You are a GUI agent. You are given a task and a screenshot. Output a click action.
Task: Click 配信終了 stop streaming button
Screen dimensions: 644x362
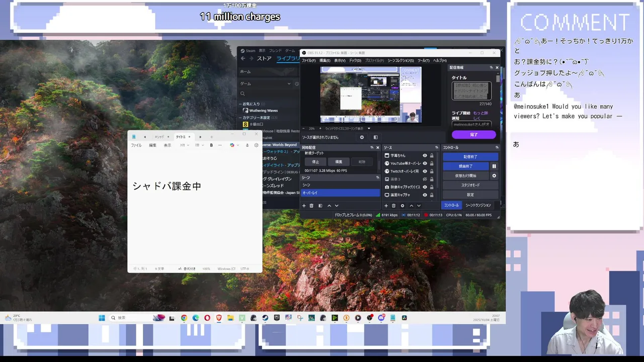click(470, 156)
